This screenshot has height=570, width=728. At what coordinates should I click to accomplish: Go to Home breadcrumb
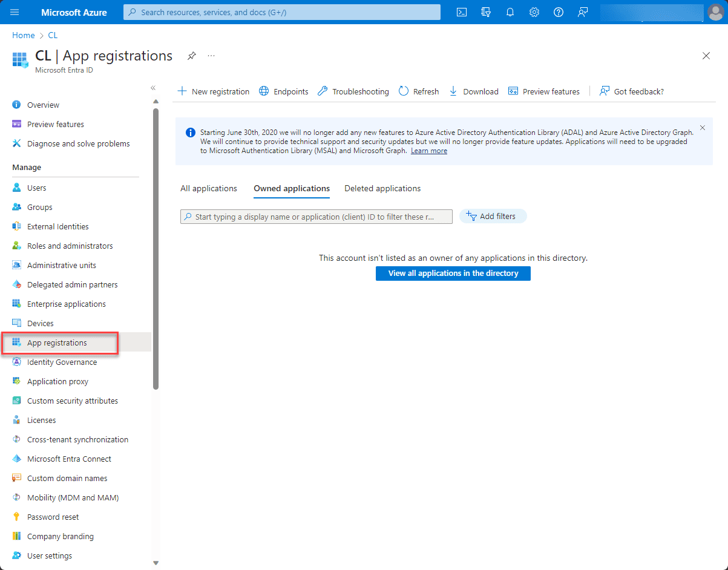point(24,35)
